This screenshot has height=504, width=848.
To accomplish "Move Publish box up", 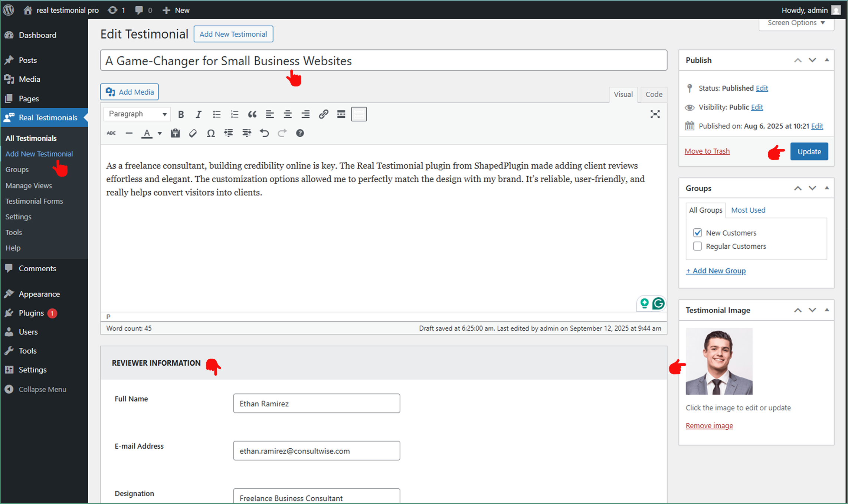I will click(798, 60).
